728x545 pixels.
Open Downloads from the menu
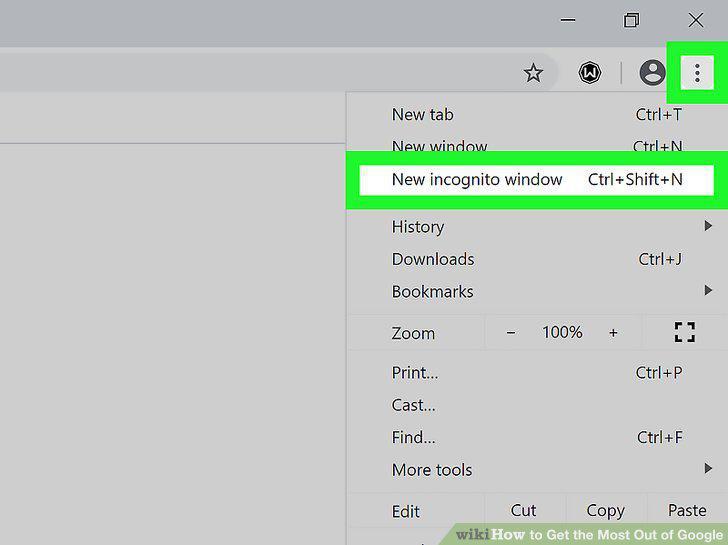pyautogui.click(x=537, y=259)
